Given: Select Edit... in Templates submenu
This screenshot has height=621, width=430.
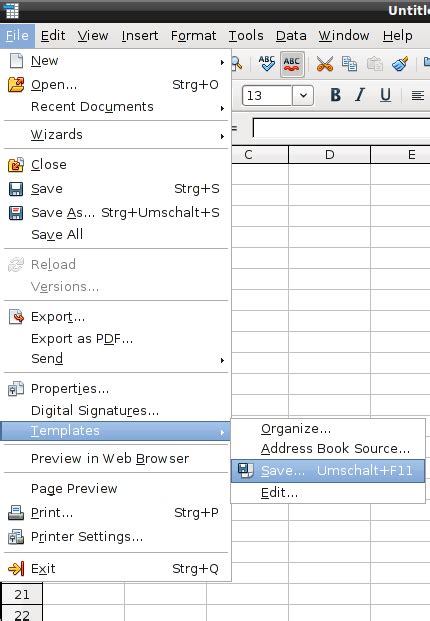Looking at the screenshot, I should click(279, 493).
